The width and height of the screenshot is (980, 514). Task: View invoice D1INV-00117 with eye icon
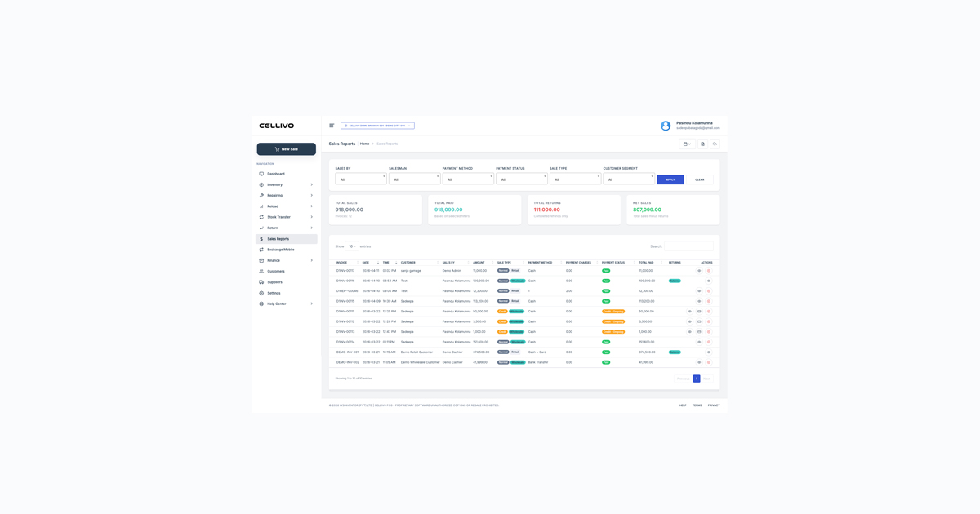point(699,271)
